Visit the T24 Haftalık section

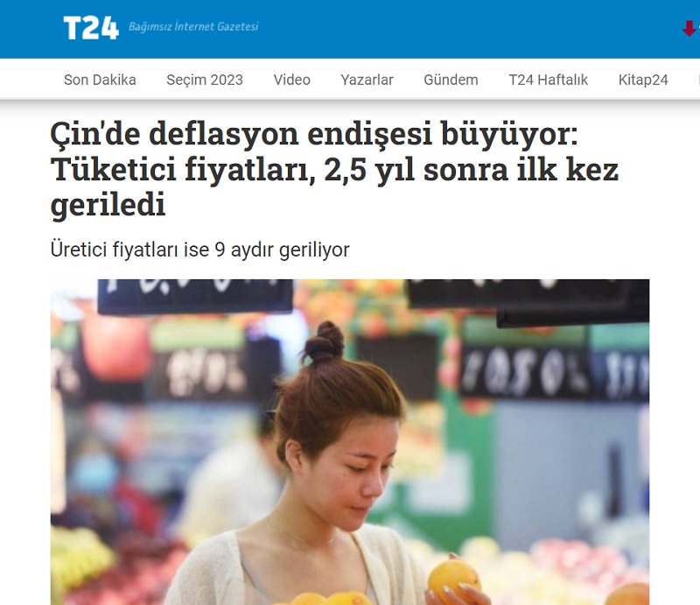(x=549, y=80)
